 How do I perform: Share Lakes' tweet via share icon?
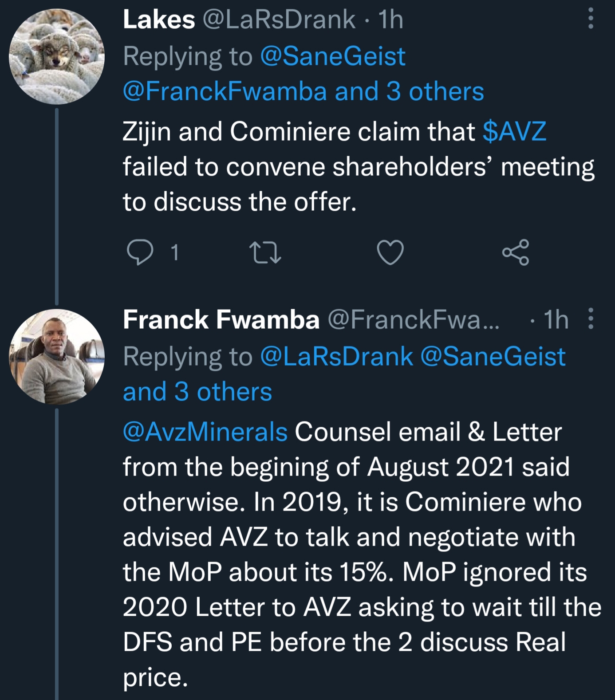click(515, 252)
